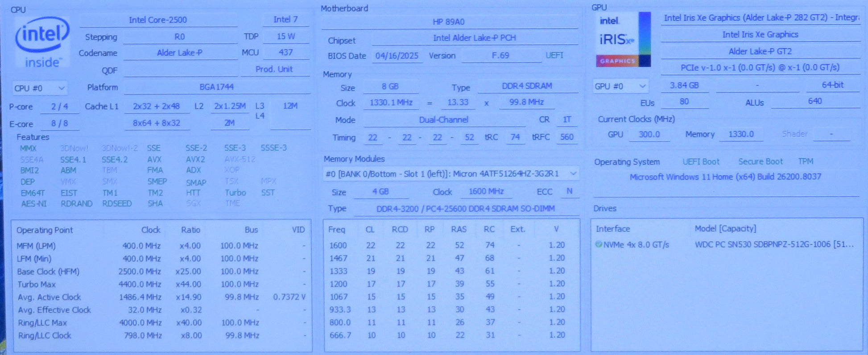The height and width of the screenshot is (355, 868).
Task: Click the green NVMe drive status icon
Action: 599,244
